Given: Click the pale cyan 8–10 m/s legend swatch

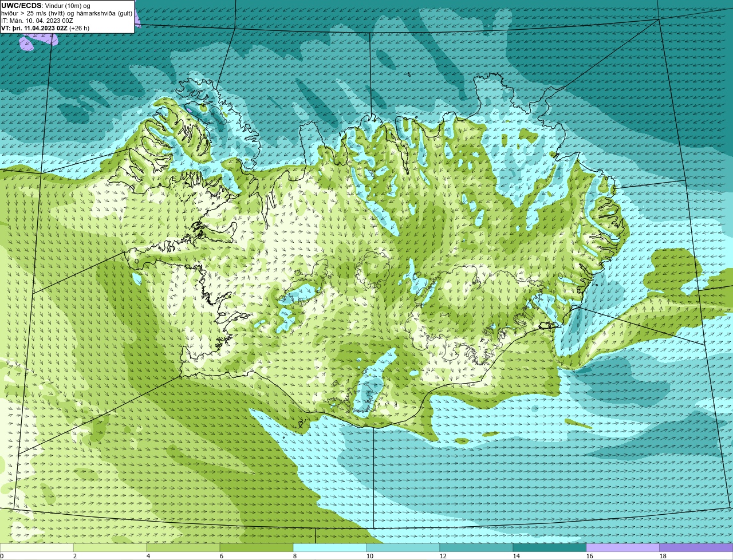Looking at the screenshot, I should tap(330, 547).
